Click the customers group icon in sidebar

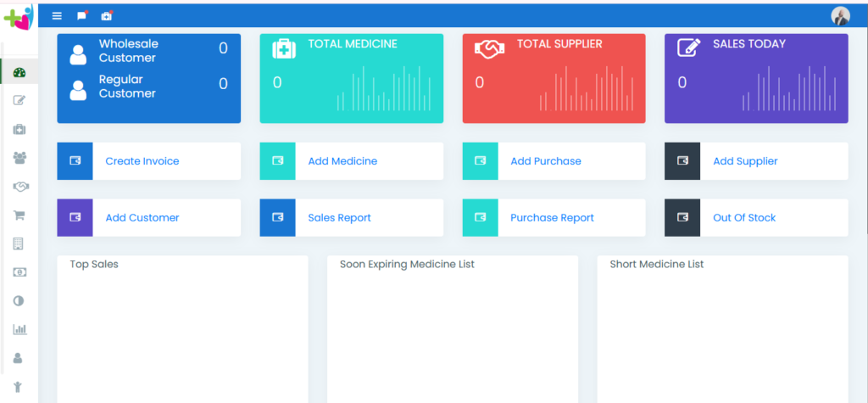tap(19, 158)
